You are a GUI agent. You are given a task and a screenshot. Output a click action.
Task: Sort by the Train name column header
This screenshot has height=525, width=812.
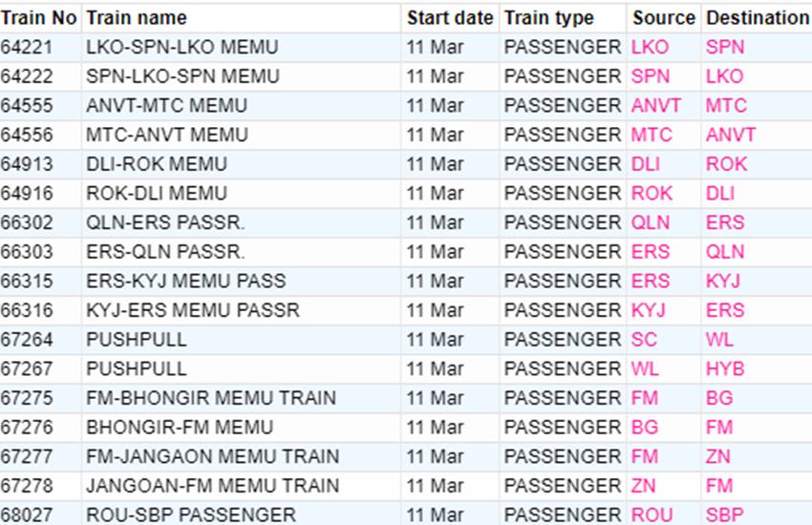(x=137, y=17)
